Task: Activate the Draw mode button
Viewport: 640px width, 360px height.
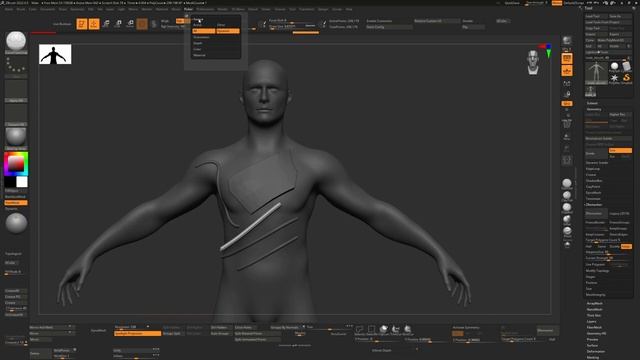Action: point(94,24)
